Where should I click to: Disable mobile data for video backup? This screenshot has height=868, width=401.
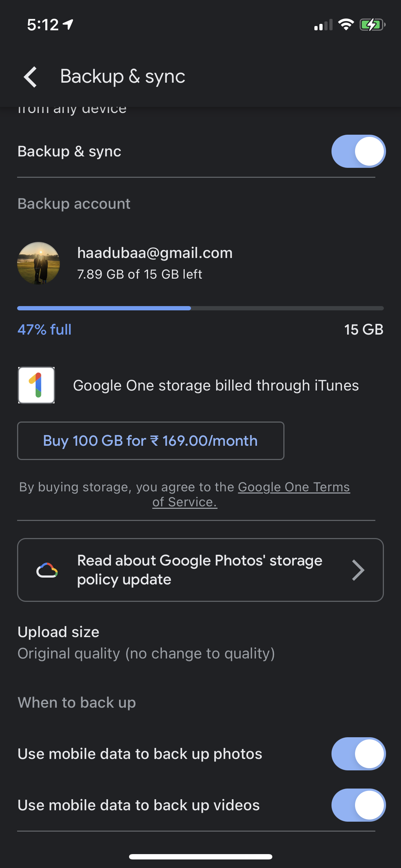pyautogui.click(x=358, y=805)
